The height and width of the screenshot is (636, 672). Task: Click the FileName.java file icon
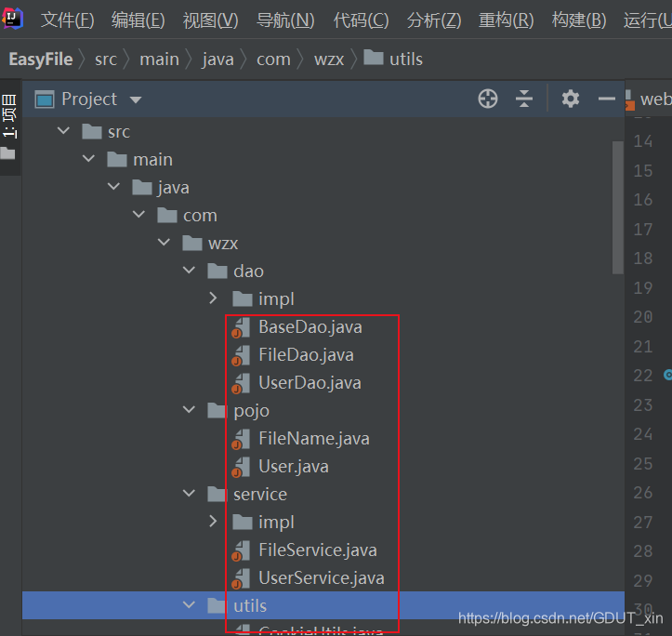coord(241,439)
